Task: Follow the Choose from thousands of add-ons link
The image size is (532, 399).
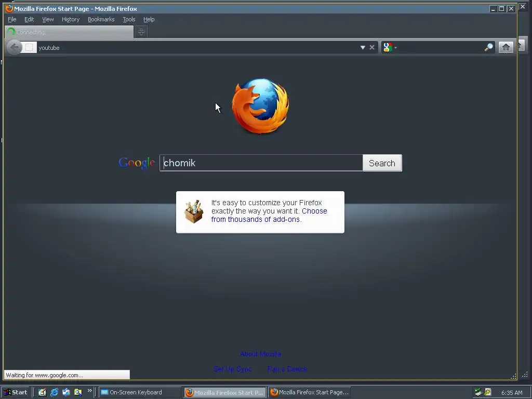Action: (x=269, y=215)
